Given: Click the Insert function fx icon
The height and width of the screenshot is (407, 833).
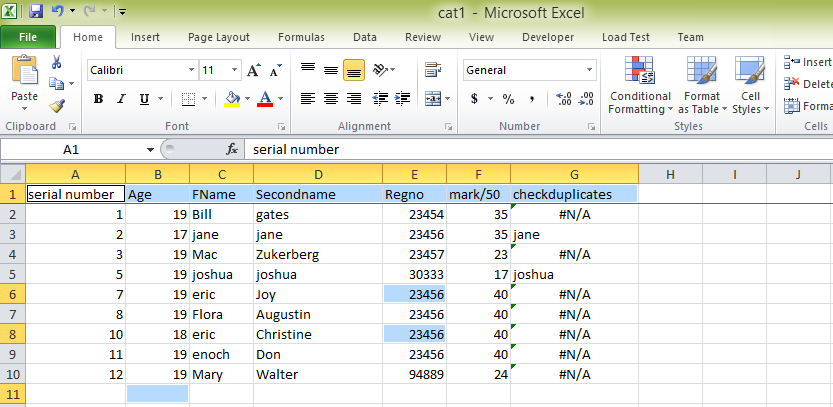Looking at the screenshot, I should 232,149.
